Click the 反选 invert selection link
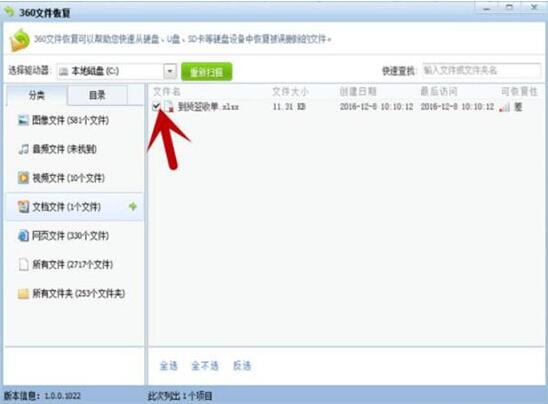Screen dimensions: 548x404 [242, 366]
